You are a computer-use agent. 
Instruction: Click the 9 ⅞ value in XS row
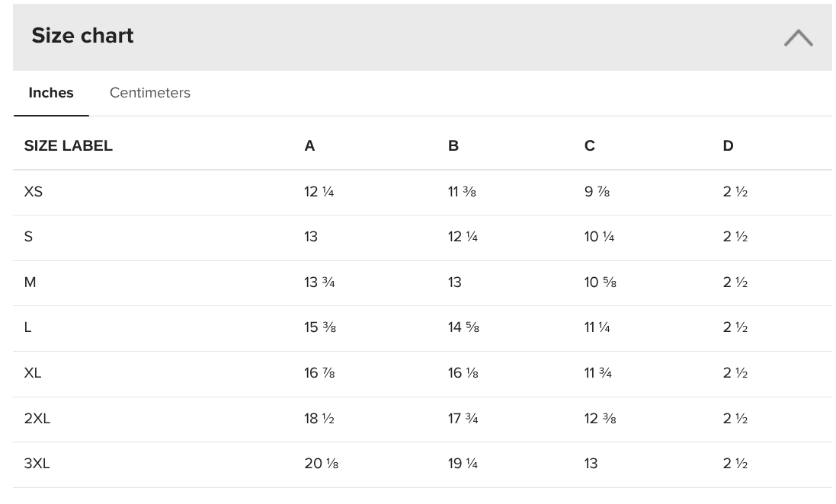coord(597,192)
